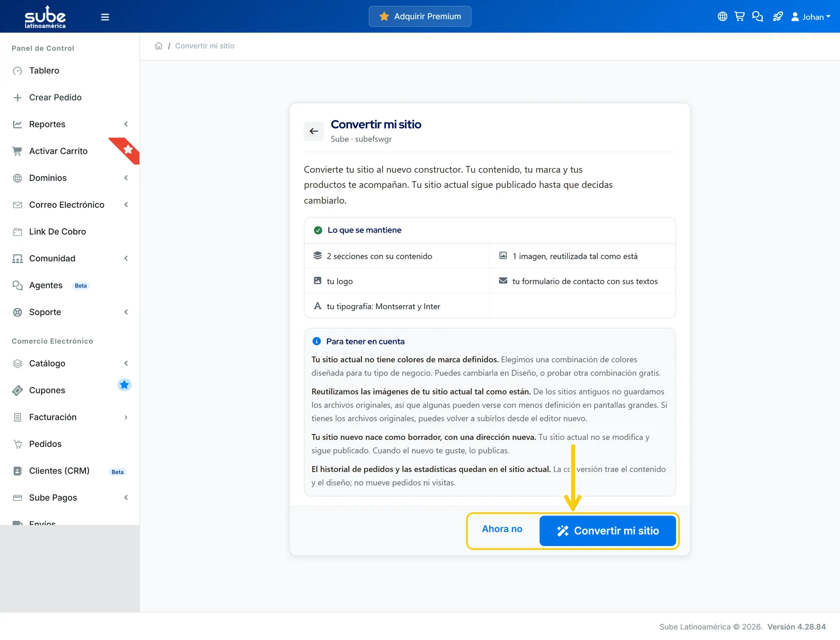Expand the Comunidad submenu chevron

click(126, 258)
